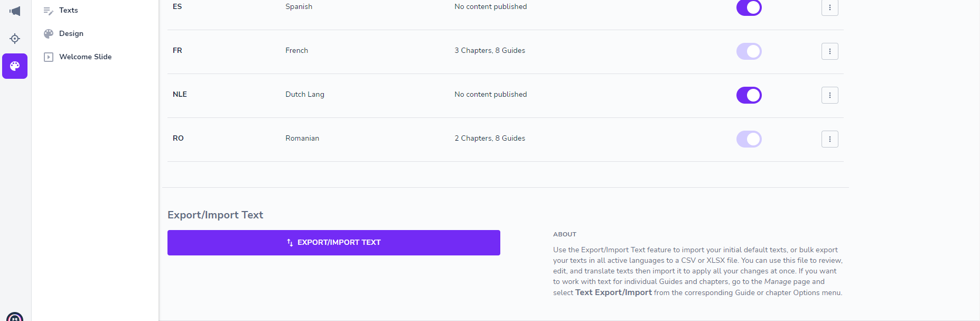The height and width of the screenshot is (321, 980).
Task: Disable the Dutch Lang toggle
Action: pos(749,95)
